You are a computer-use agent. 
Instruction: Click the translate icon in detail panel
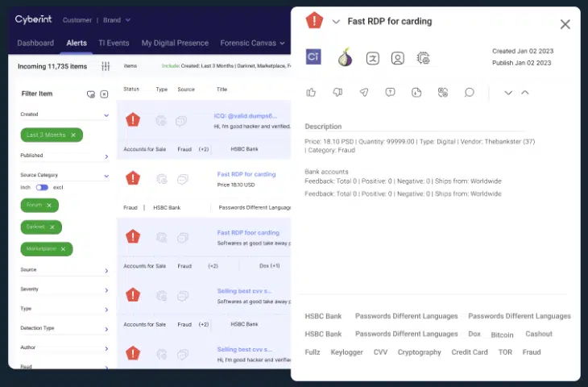pos(372,58)
